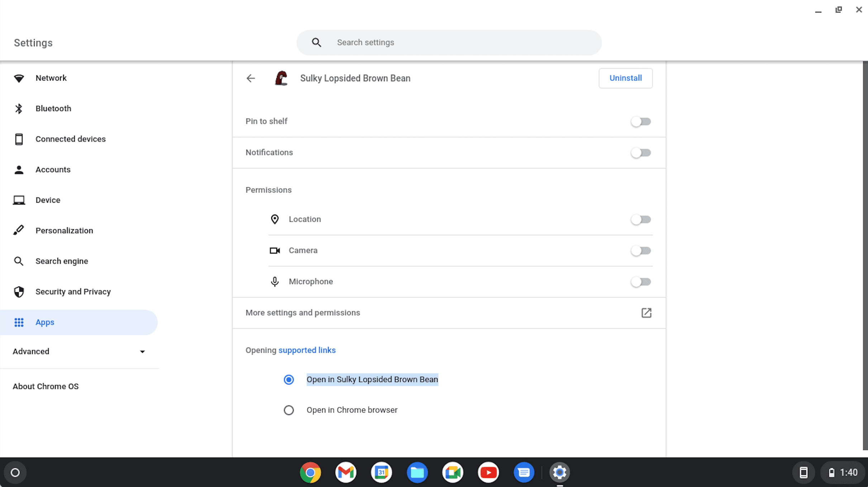Toggle the Pin to shelf switch

tap(641, 121)
